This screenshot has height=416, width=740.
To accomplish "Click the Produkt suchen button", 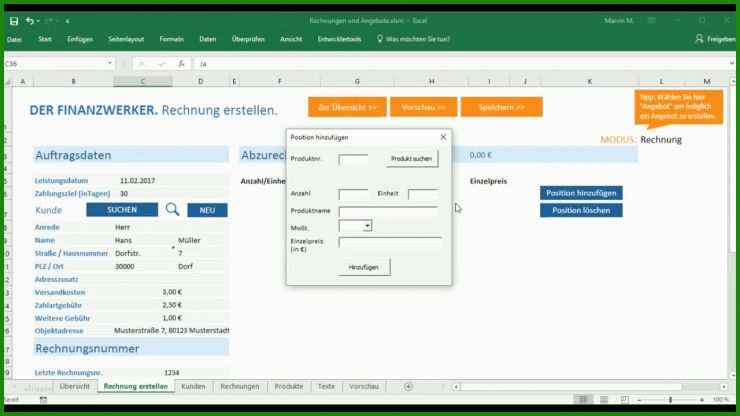I will pyautogui.click(x=412, y=159).
